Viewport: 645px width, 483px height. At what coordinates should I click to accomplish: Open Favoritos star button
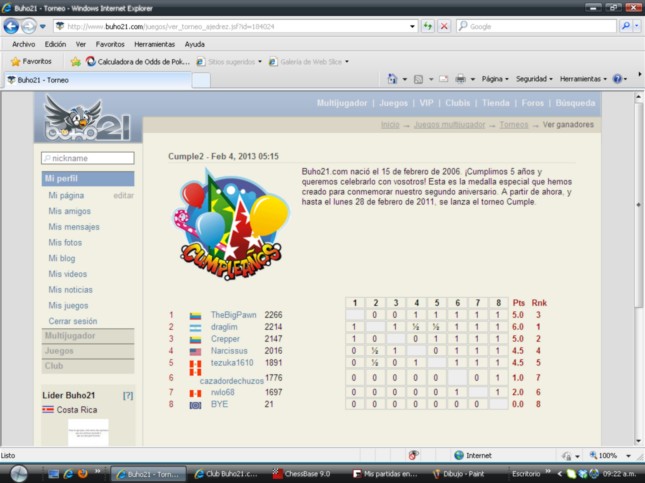(x=31, y=62)
